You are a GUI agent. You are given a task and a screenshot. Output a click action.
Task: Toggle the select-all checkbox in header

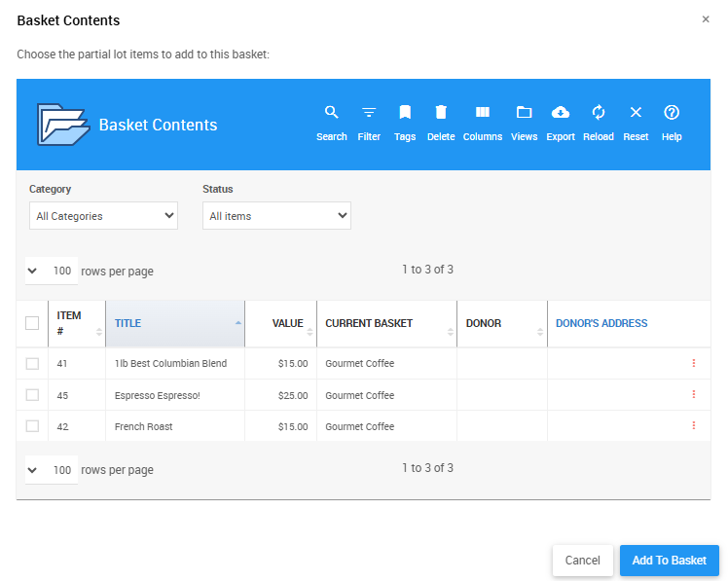[32, 323]
